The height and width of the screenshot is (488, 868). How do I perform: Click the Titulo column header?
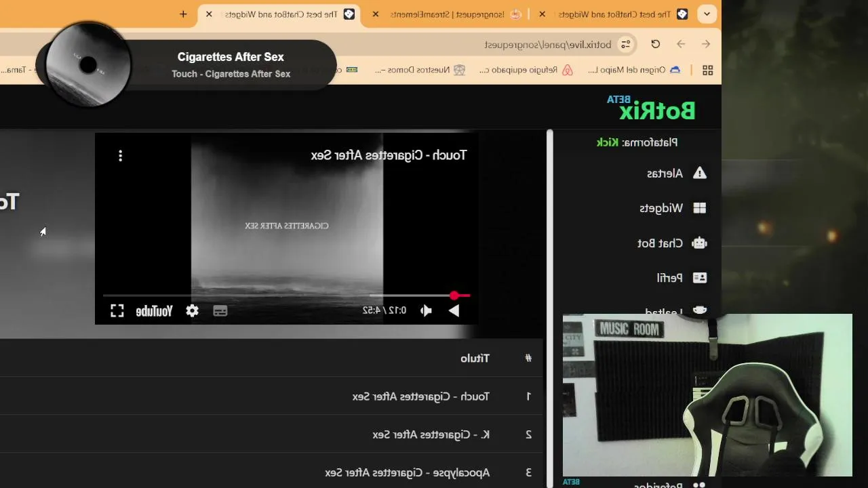pyautogui.click(x=475, y=358)
